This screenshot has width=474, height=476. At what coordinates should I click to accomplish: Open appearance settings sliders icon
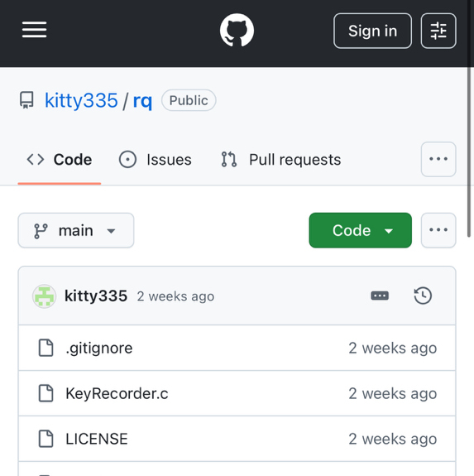pos(438,31)
